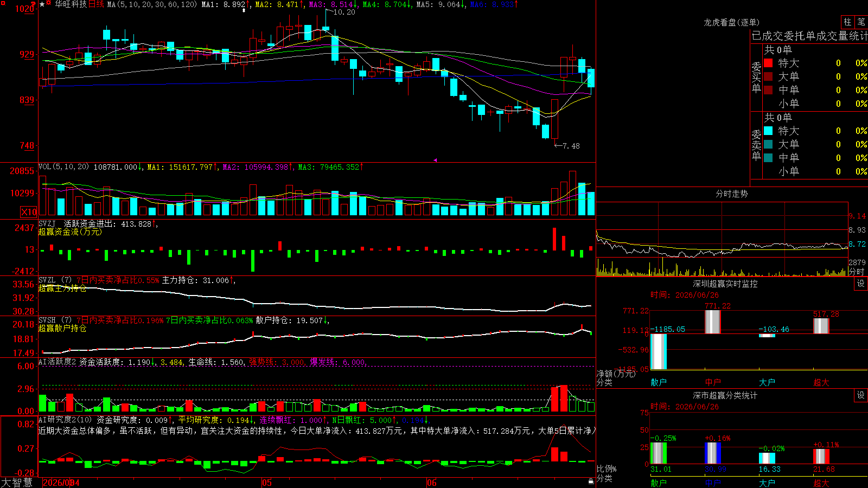This screenshot has width=868, height=488.
Task: Click the 龙虎看盘(逐单) panel title
Action: 731,22
